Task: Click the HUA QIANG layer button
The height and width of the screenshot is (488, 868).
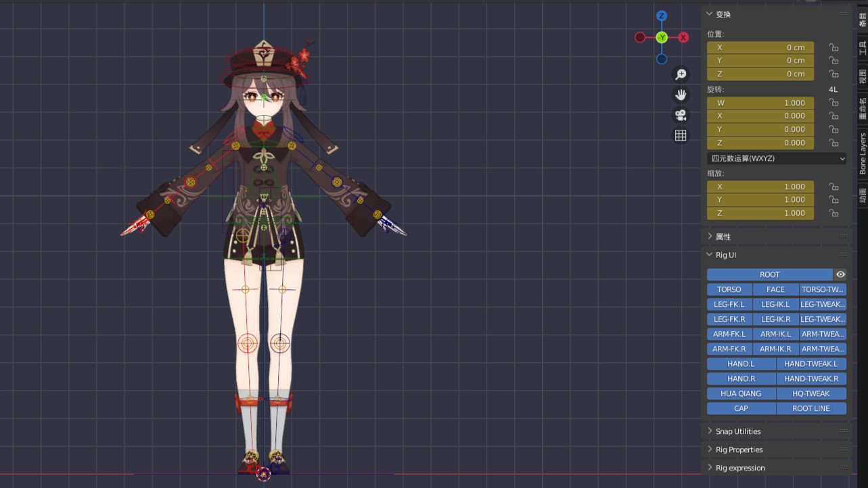Action: click(741, 393)
